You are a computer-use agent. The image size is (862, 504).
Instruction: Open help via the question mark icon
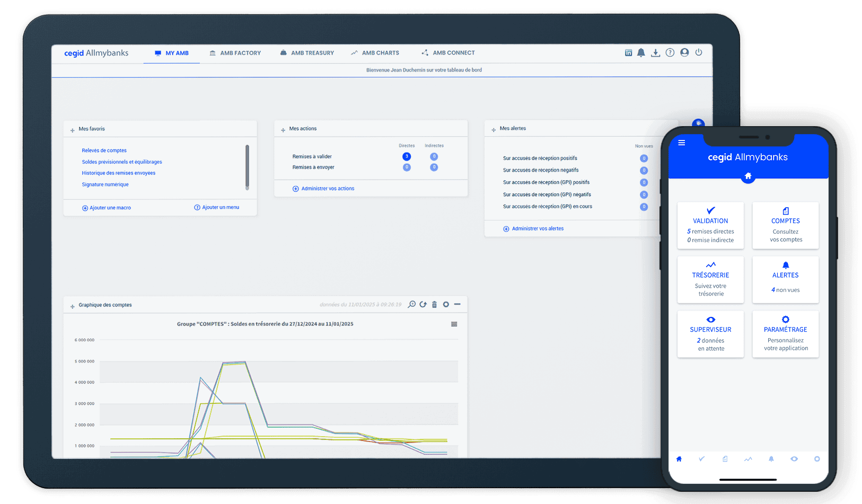click(x=670, y=53)
